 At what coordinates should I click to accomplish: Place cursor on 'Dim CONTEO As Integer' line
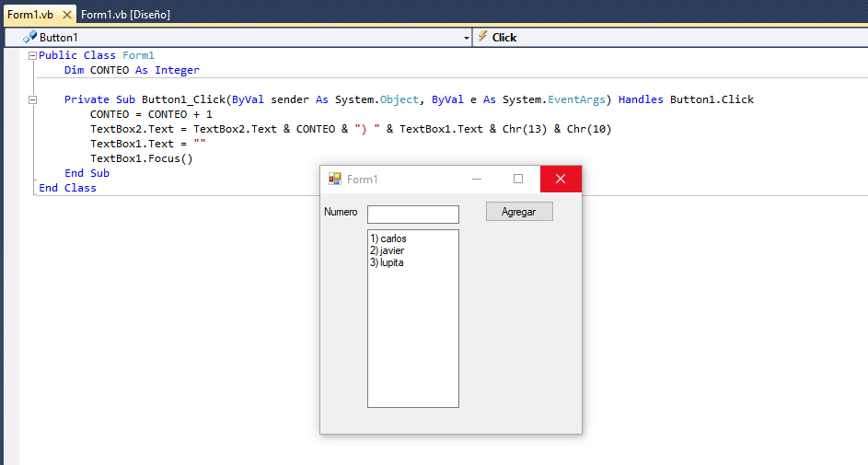(132, 70)
